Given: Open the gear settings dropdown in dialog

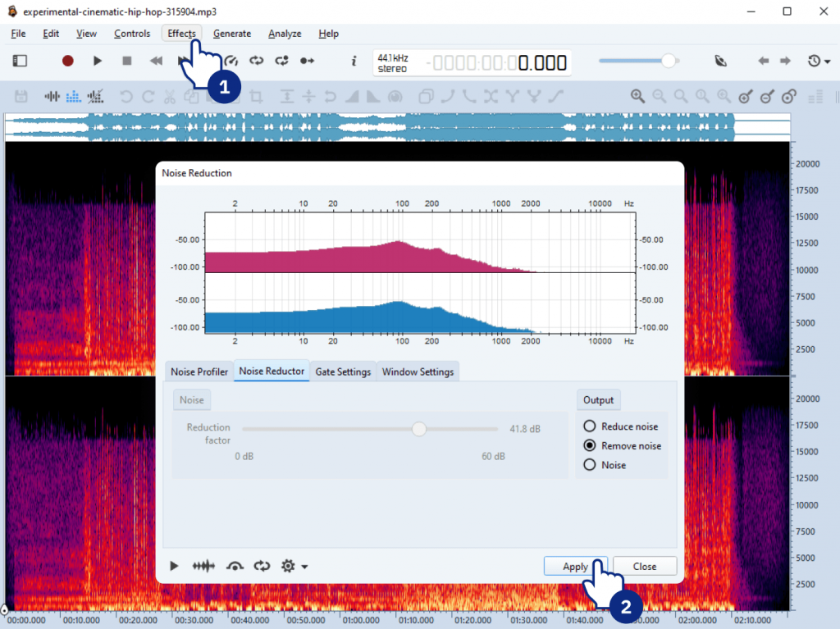Looking at the screenshot, I should [294, 566].
